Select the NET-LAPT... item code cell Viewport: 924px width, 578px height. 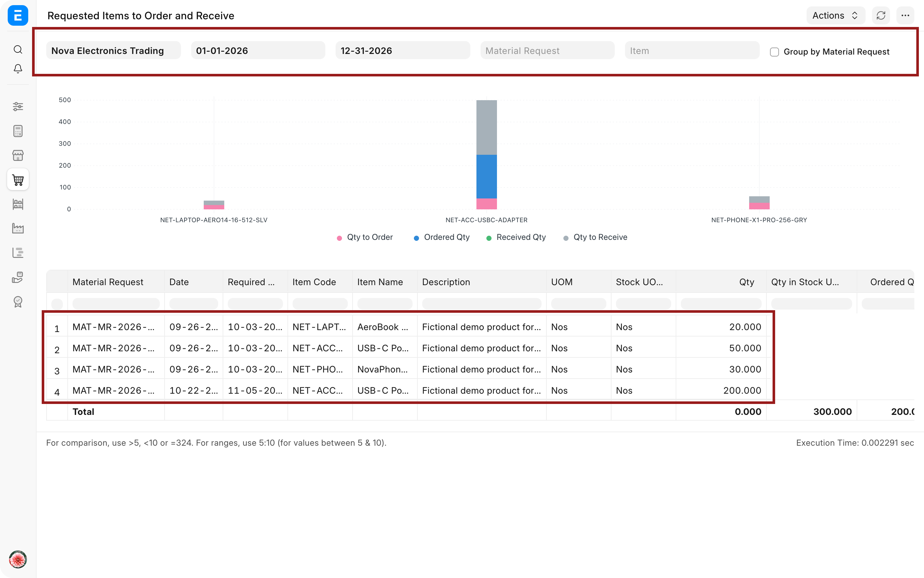(320, 327)
